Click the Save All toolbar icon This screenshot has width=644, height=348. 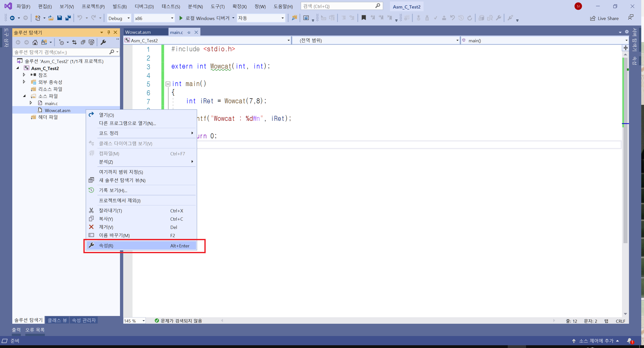tap(68, 18)
